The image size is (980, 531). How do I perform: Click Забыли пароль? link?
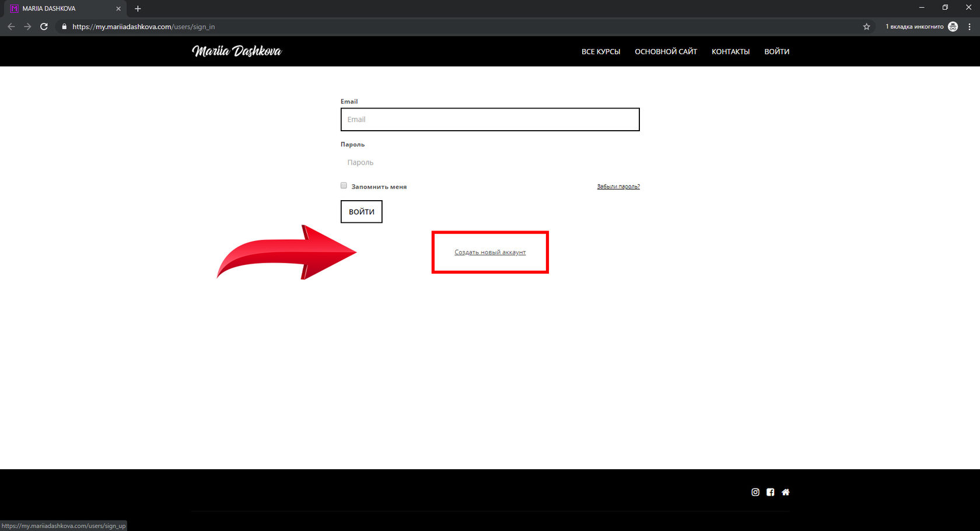(618, 187)
